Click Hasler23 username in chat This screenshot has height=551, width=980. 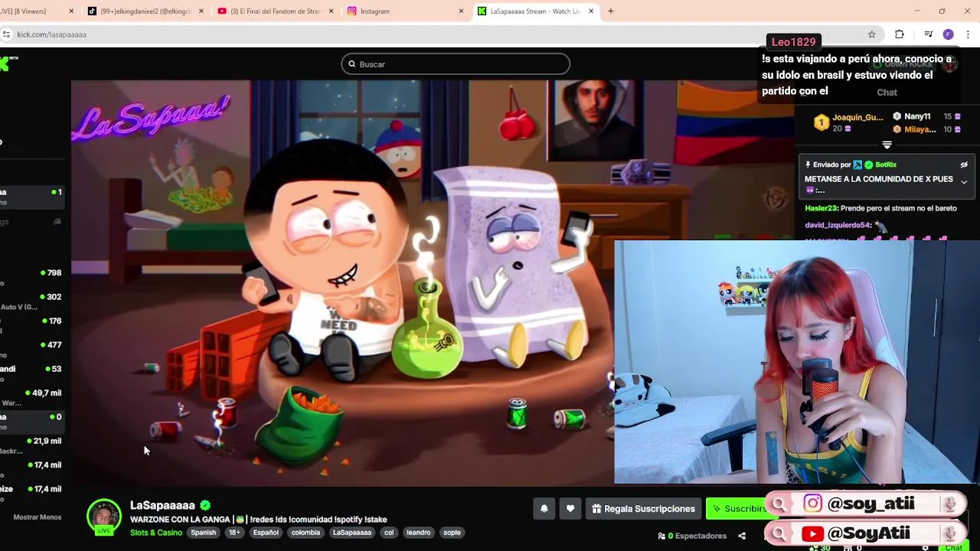[822, 208]
